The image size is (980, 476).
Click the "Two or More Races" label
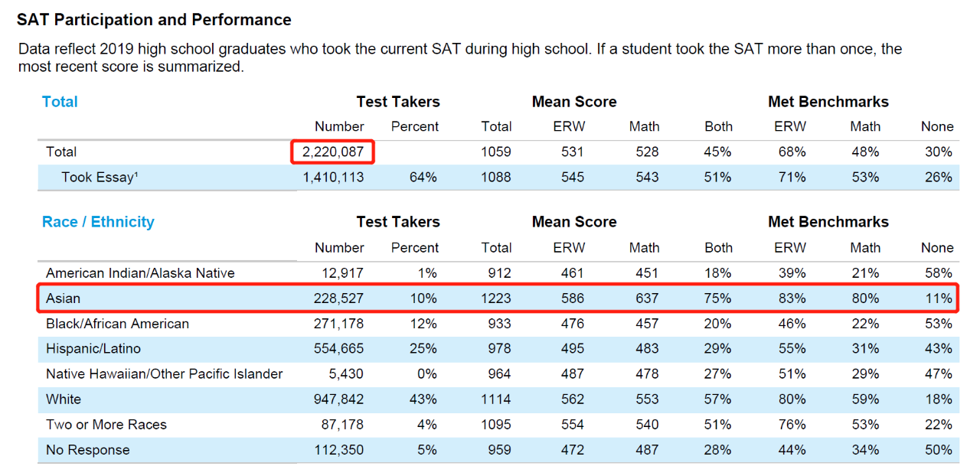[106, 425]
